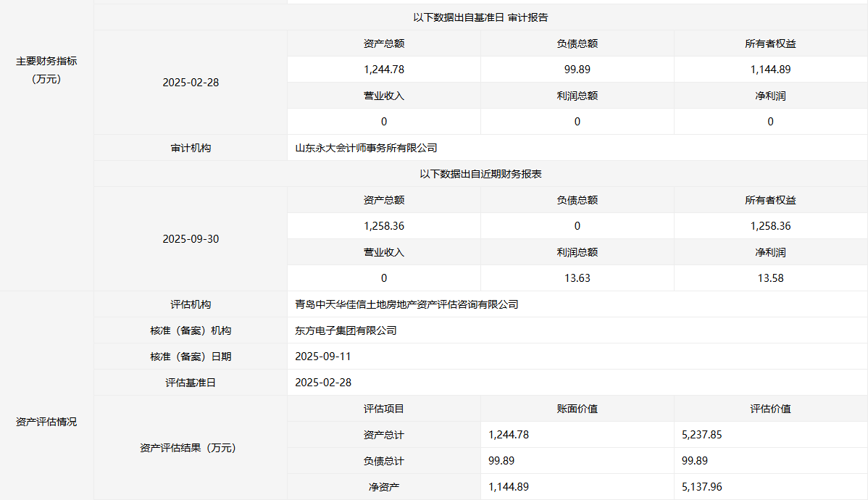Click the 审计机构 label cell

(x=191, y=148)
